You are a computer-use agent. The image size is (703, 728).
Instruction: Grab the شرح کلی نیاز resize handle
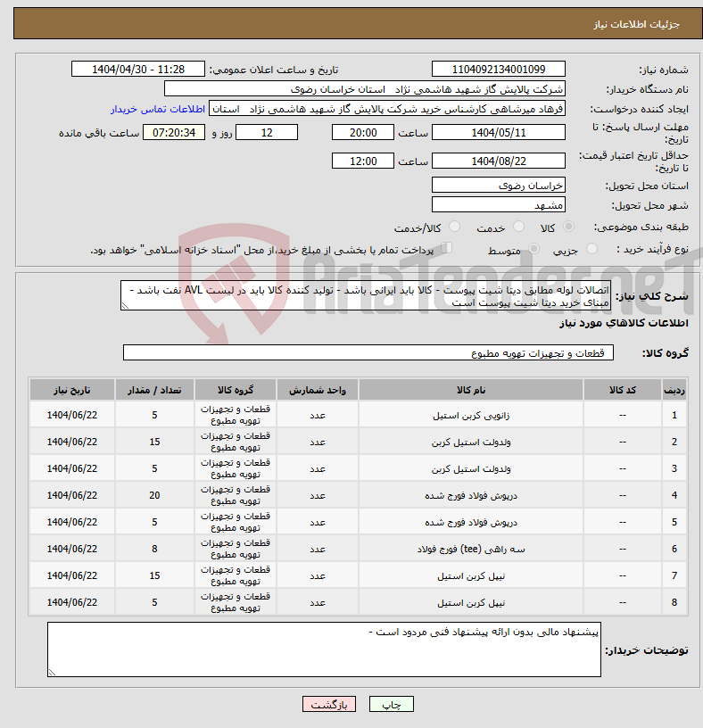click(125, 306)
